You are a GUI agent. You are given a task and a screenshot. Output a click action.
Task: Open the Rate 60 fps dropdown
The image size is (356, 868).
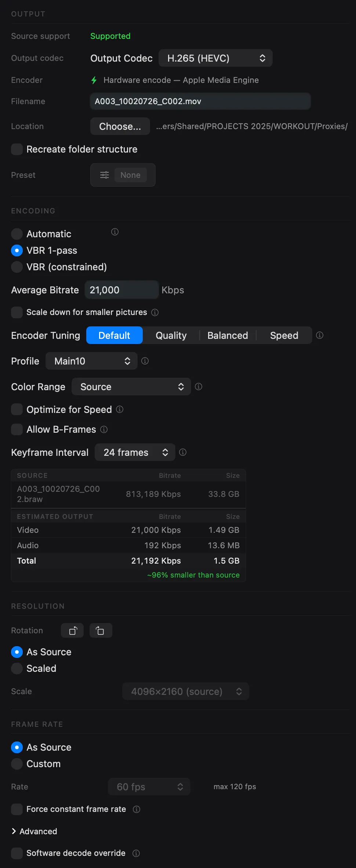(x=149, y=787)
